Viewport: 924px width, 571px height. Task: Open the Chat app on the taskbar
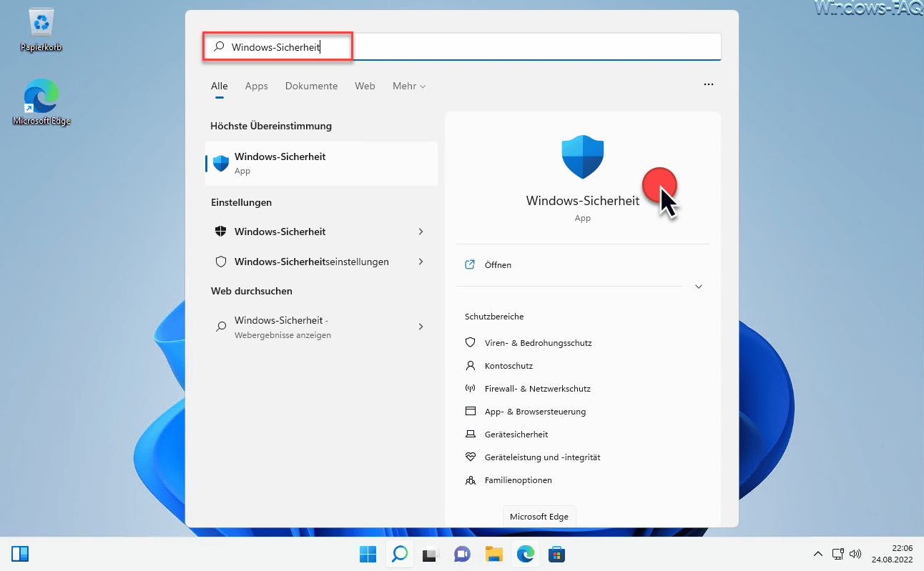[462, 554]
